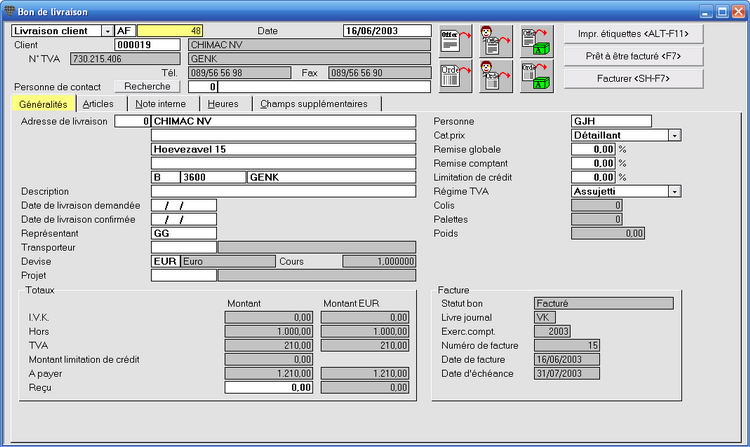Viewport: 750px width, 447px height.
Task: Click the AF journal code field
Action: (125, 31)
